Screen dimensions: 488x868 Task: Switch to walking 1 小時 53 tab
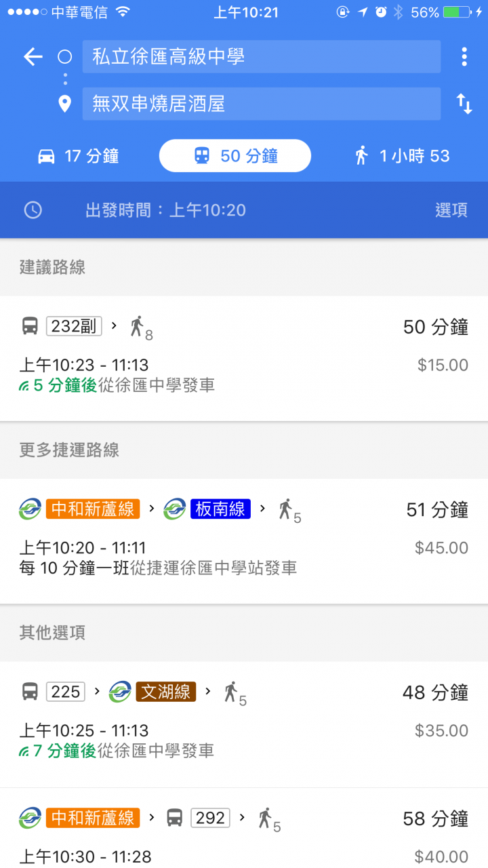pyautogui.click(x=403, y=156)
